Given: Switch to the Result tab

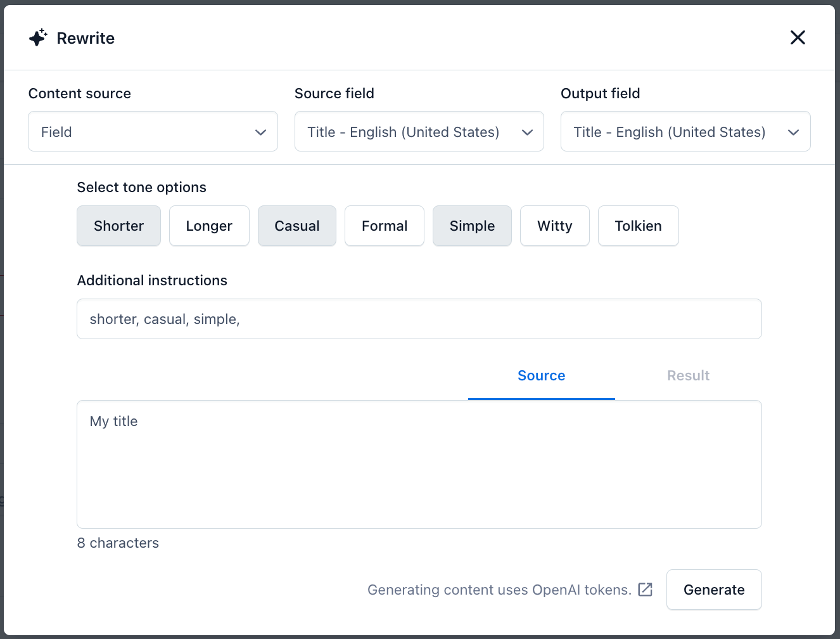Looking at the screenshot, I should pyautogui.click(x=688, y=375).
